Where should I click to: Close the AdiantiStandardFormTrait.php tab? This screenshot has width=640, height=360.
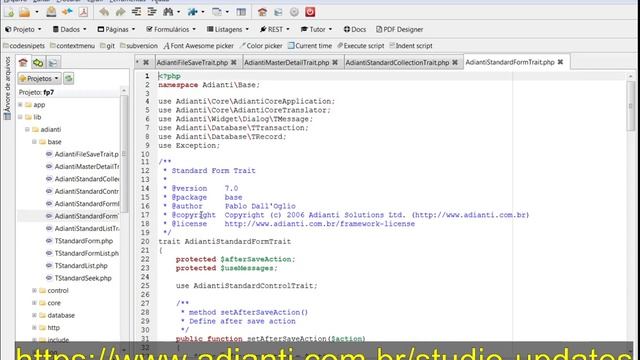560,62
